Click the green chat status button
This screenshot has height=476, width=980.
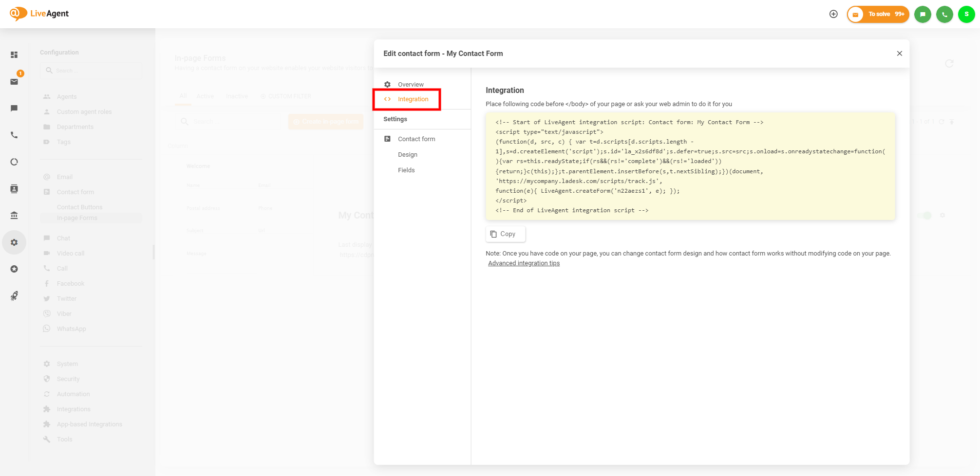(x=922, y=14)
